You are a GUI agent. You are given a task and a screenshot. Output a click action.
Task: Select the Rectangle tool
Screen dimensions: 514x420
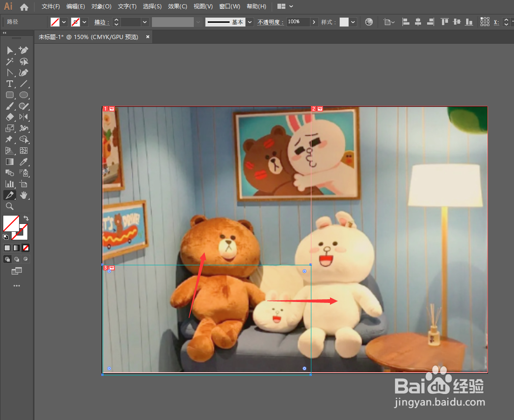(x=10, y=95)
